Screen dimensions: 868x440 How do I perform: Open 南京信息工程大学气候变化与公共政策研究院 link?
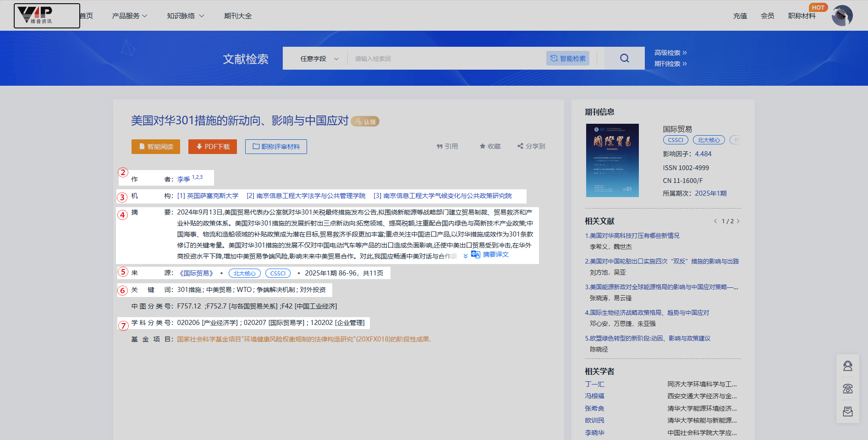click(x=443, y=196)
